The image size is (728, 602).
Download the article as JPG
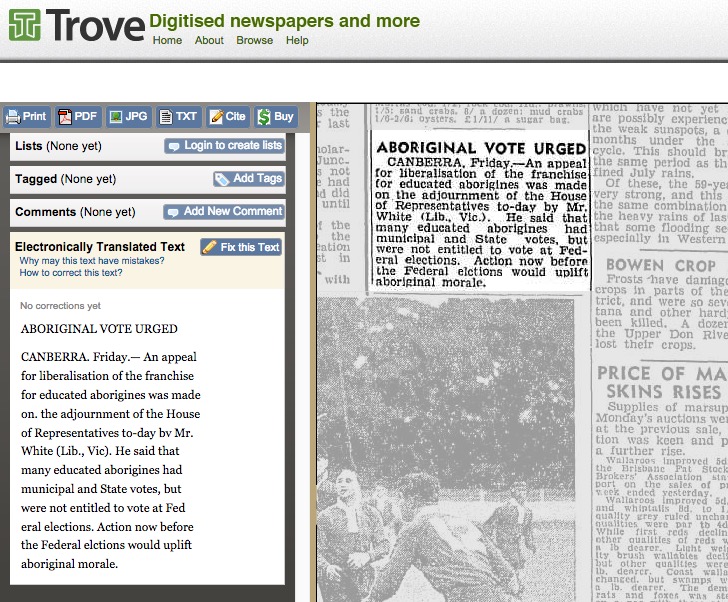click(x=129, y=117)
